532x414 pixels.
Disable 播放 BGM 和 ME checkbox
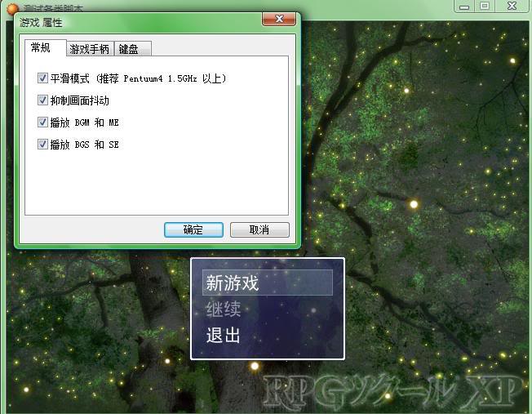coord(42,122)
